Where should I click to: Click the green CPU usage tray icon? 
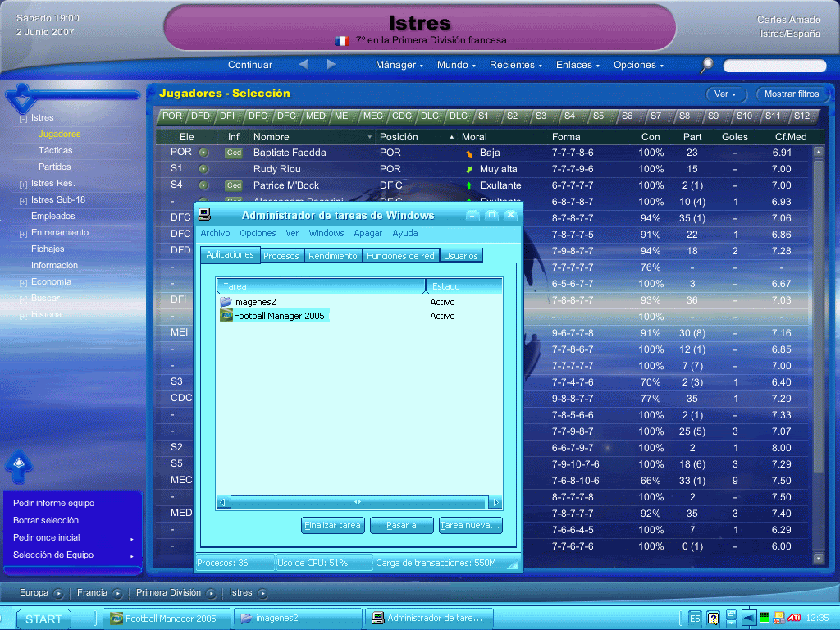point(765,619)
